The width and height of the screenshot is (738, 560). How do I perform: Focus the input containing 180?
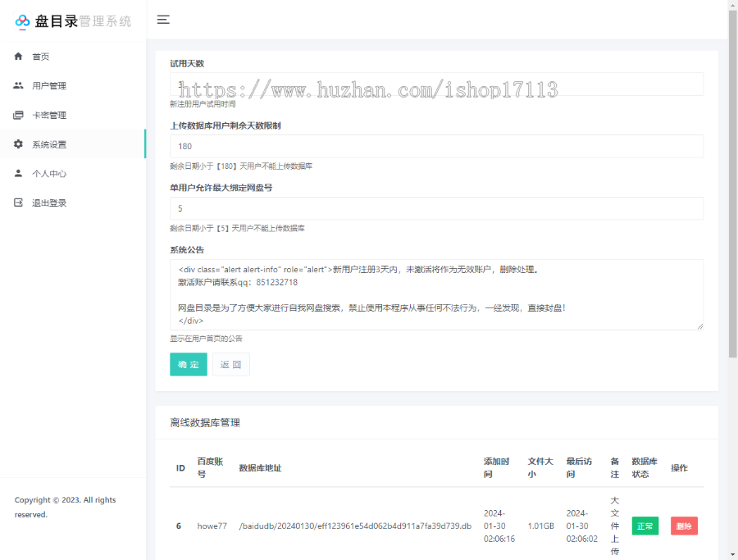pos(437,146)
